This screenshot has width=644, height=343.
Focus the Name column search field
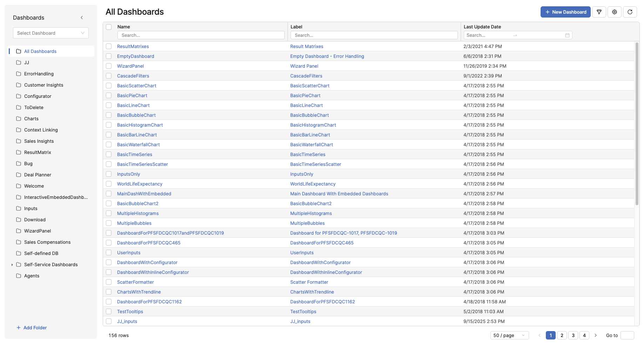click(201, 35)
